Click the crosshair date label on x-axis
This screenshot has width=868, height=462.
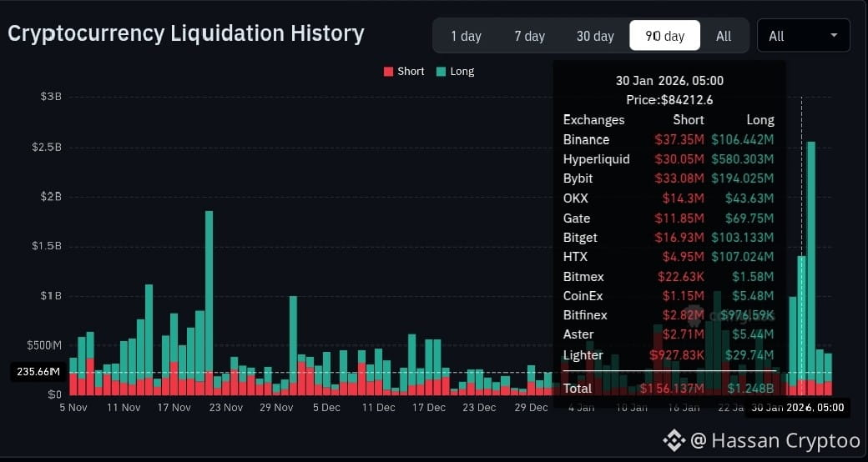(797, 408)
